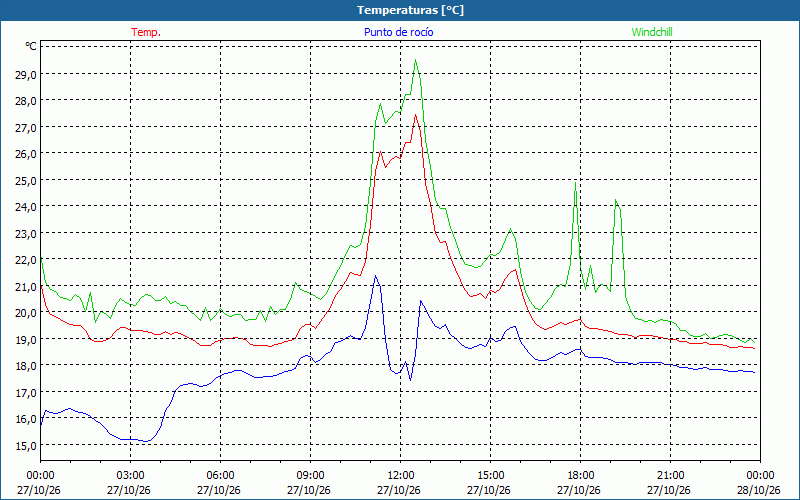This screenshot has height=500, width=800.
Task: Click the 18:00 time axis label
Action: point(581,476)
